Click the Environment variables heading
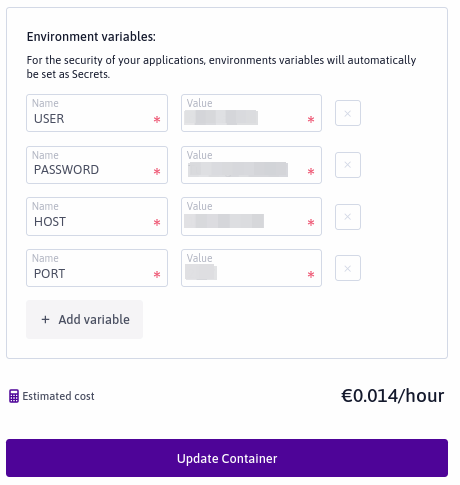The height and width of the screenshot is (485, 460). pos(91,37)
